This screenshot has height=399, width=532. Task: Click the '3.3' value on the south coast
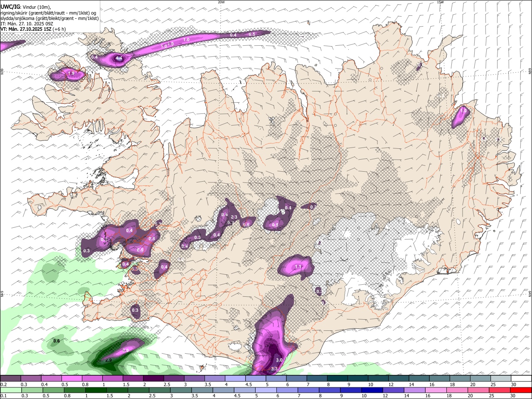[x=274, y=369]
